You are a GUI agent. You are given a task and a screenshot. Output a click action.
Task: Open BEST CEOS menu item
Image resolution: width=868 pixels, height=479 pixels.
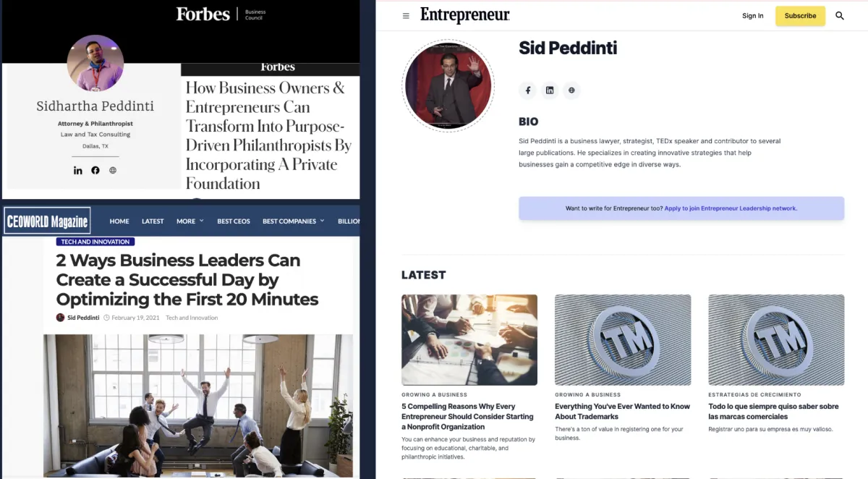pos(234,221)
